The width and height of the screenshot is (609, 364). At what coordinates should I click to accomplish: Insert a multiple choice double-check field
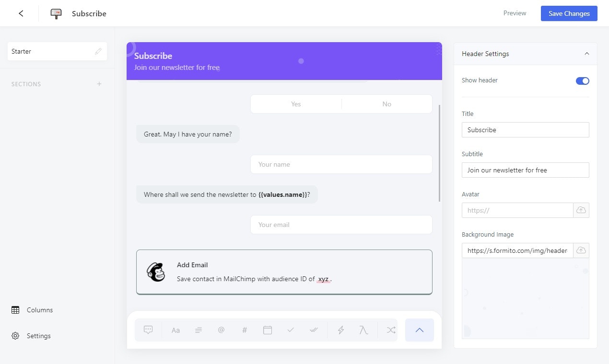(x=314, y=330)
